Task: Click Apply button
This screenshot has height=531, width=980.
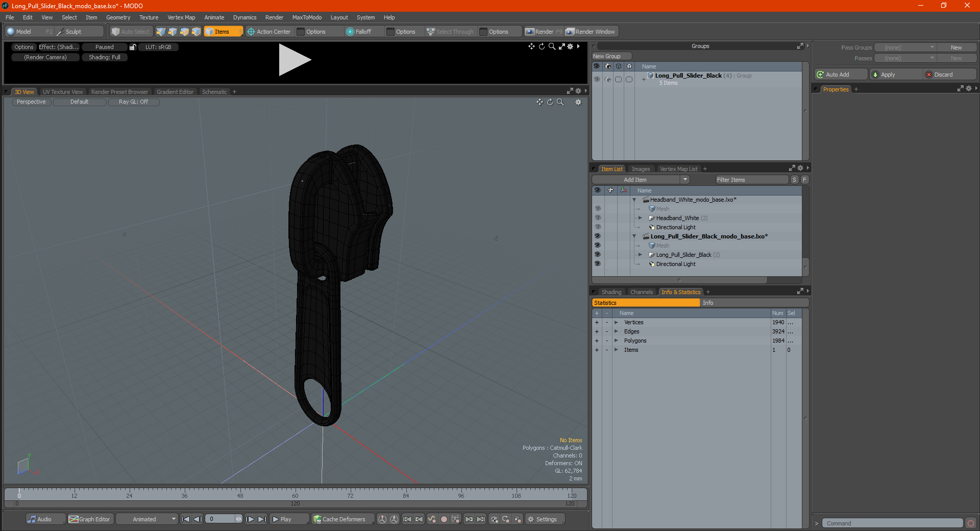Action: tap(896, 75)
